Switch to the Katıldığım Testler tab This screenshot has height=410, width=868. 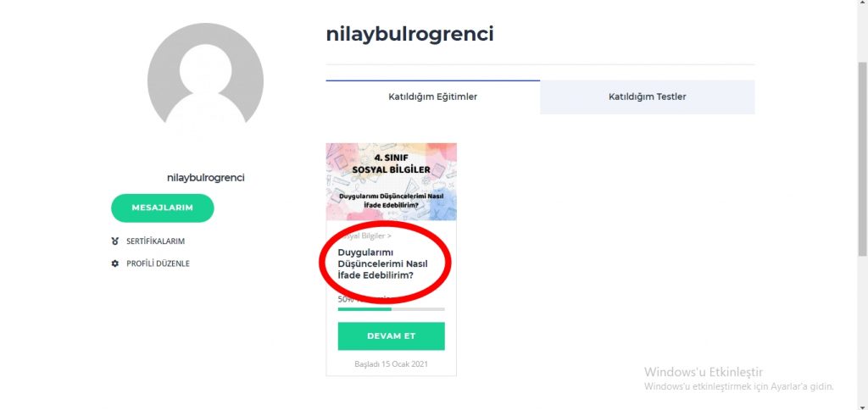point(647,97)
